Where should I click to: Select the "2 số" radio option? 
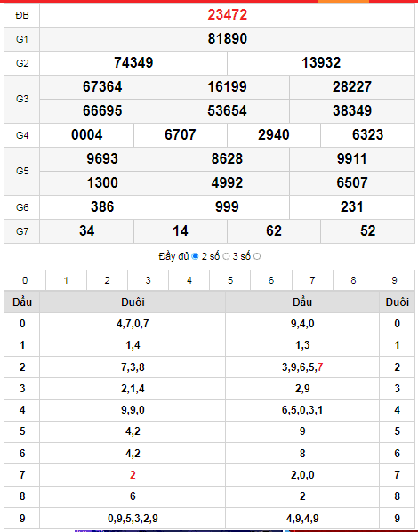[x=226, y=256]
